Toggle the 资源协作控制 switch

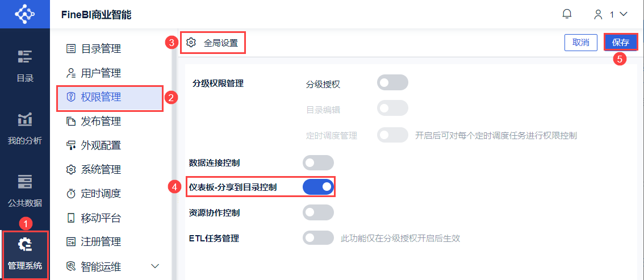pos(318,212)
